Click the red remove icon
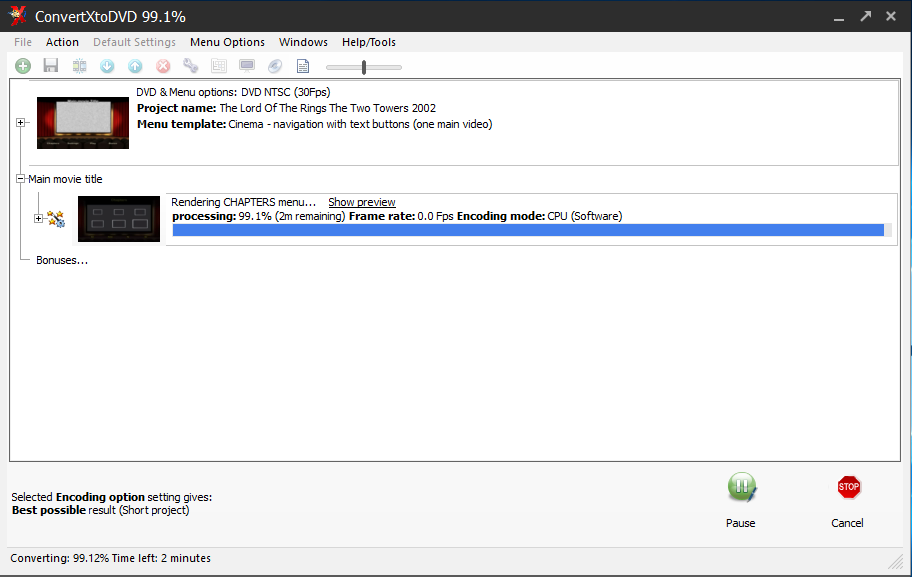 (x=163, y=66)
